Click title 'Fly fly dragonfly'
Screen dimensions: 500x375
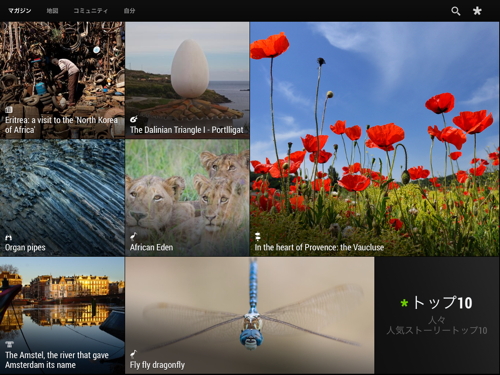(x=157, y=365)
